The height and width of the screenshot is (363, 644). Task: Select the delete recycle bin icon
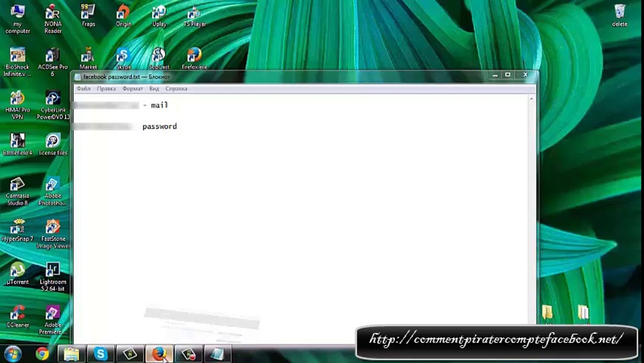point(620,16)
